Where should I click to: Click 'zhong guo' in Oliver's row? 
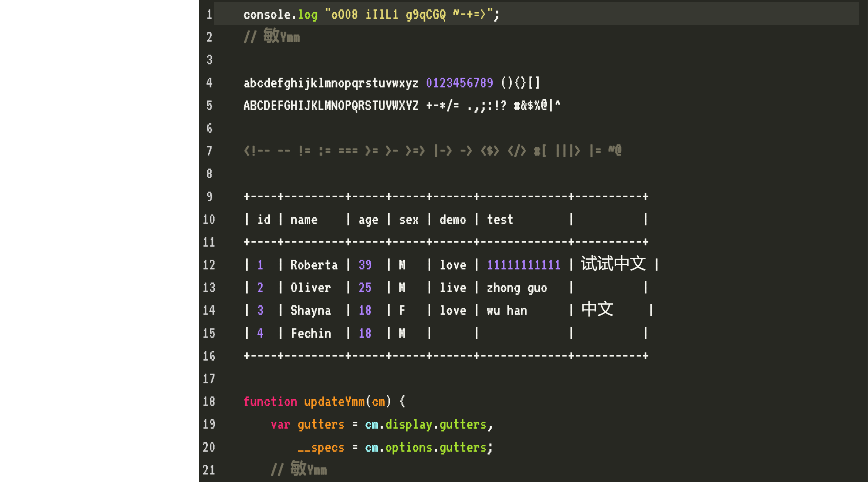(517, 288)
